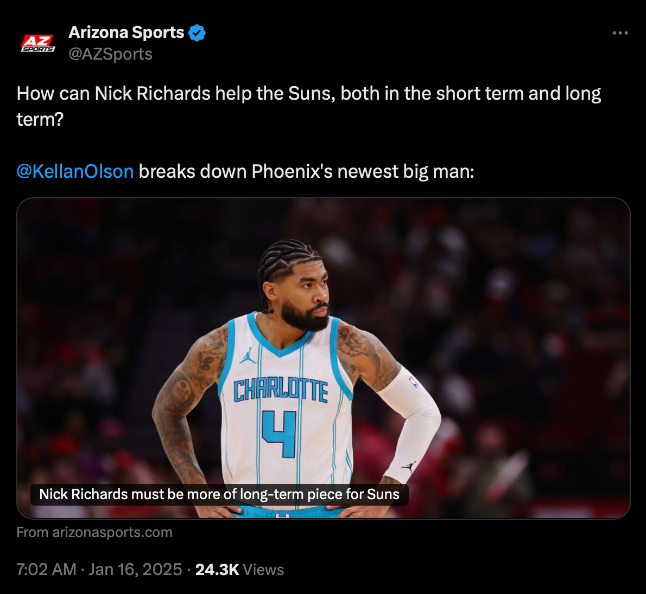Click the 'Nick Richards must be more' headline caption
Viewport: 646px width, 594px height.
(219, 494)
